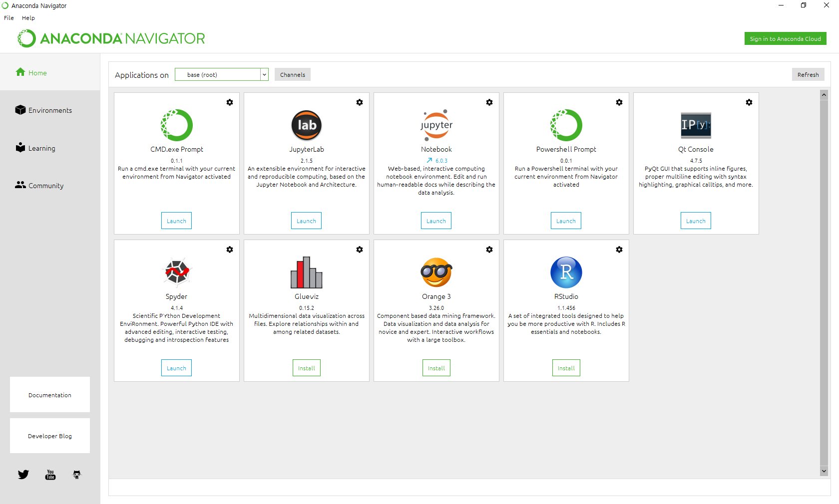Click the Spyder web logo
This screenshot has width=839, height=504.
click(177, 272)
